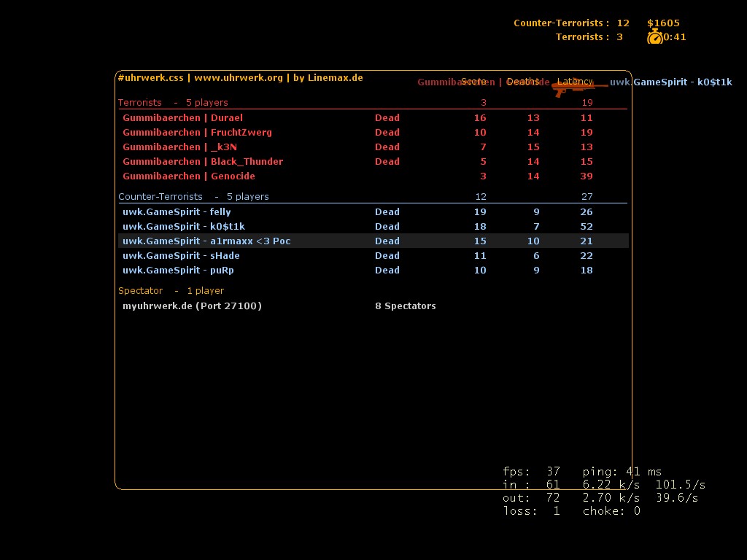Click the www.uhrwerk.org server title text
The height and width of the screenshot is (560, 747).
(238, 77)
